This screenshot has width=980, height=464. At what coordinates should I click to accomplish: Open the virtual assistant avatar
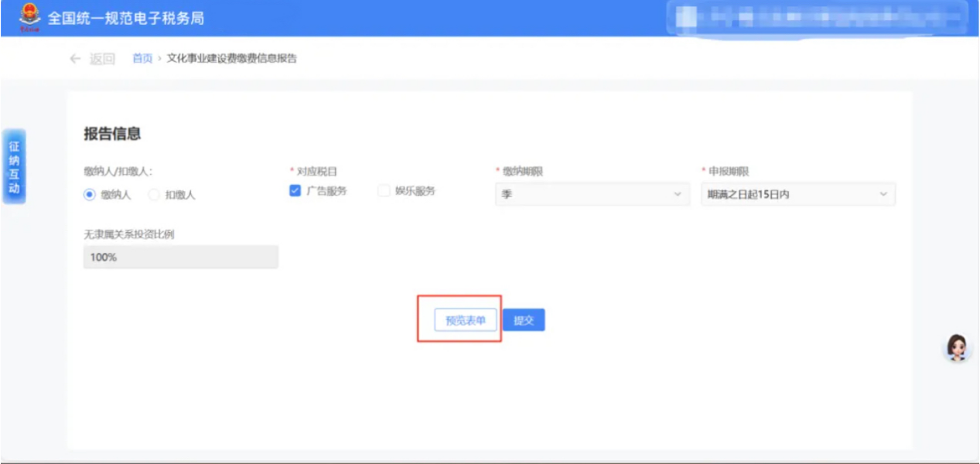pyautogui.click(x=958, y=349)
